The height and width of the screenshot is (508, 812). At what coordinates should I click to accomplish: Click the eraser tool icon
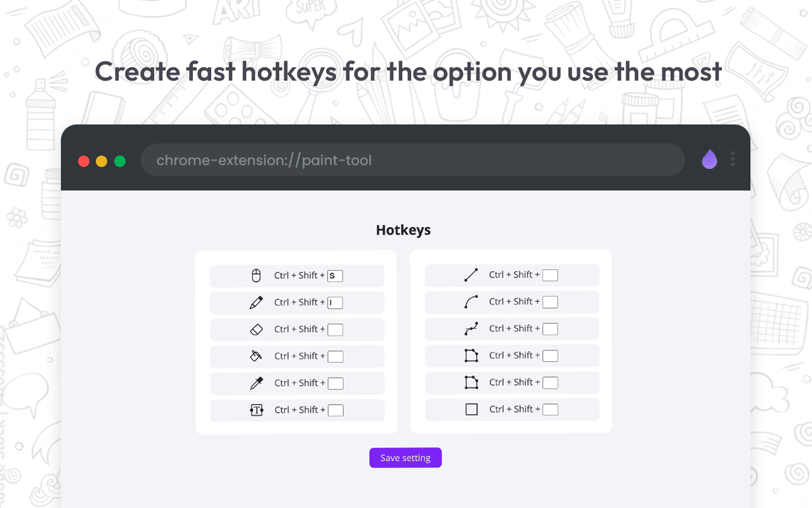click(256, 330)
